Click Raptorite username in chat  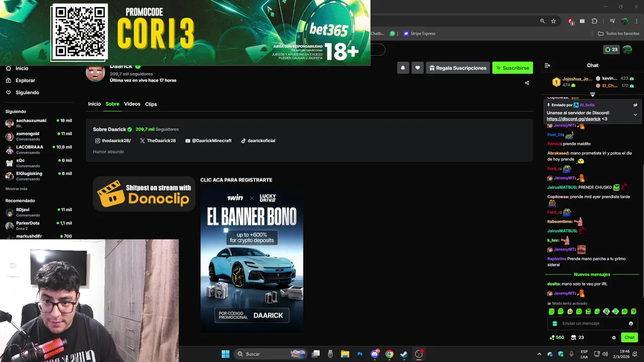click(556, 259)
